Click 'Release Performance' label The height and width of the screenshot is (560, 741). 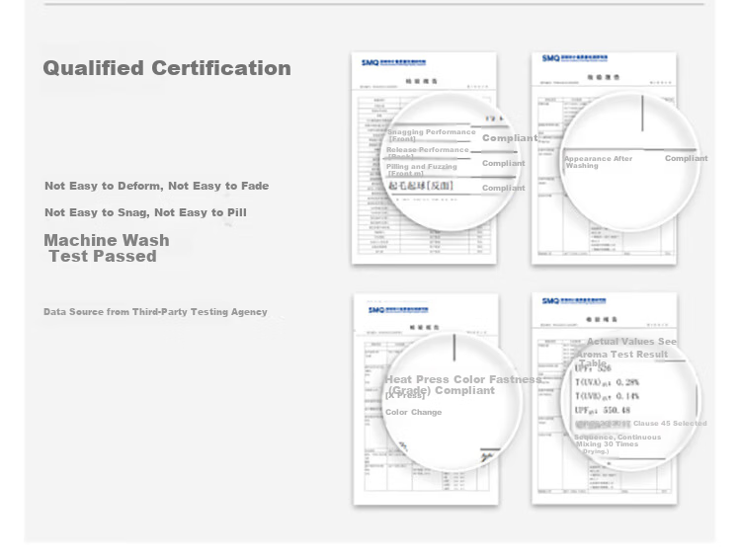click(427, 150)
